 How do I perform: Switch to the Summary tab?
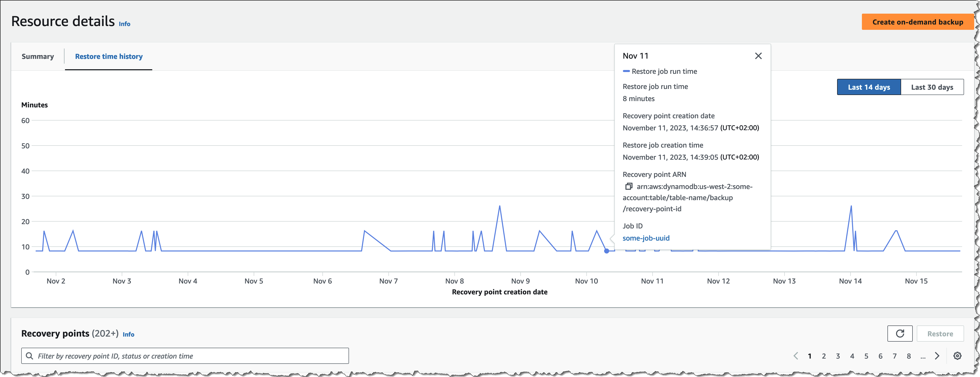(38, 56)
